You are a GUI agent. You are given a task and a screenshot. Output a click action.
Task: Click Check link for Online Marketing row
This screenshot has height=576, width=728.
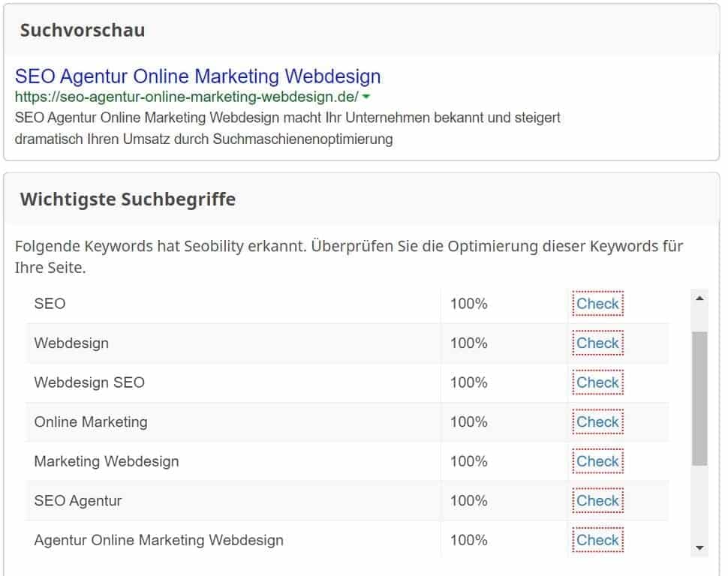597,422
